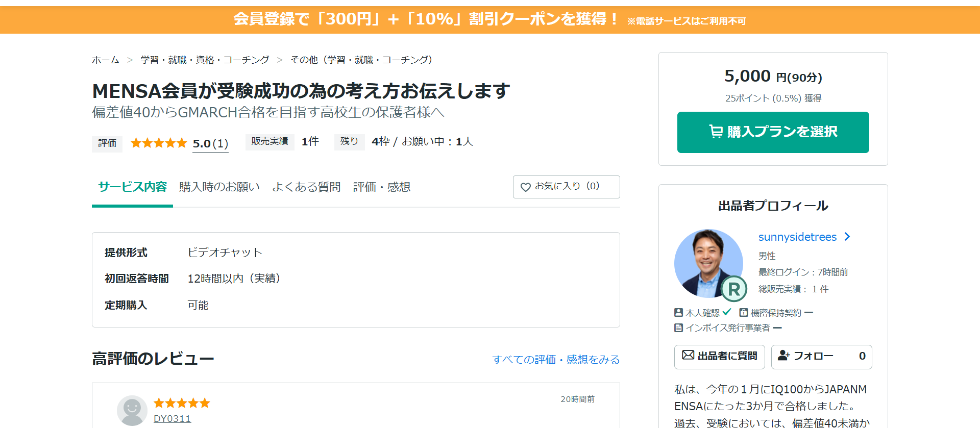Image resolution: width=980 pixels, height=428 pixels.
Task: Click the 評価 label badge
Action: pos(107,143)
